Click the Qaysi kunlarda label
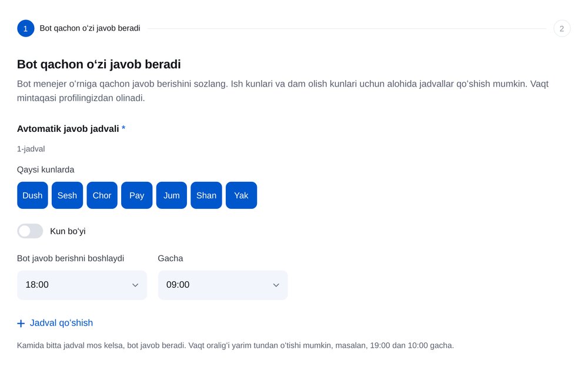Image resolution: width=588 pixels, height=369 pixels. pos(45,169)
